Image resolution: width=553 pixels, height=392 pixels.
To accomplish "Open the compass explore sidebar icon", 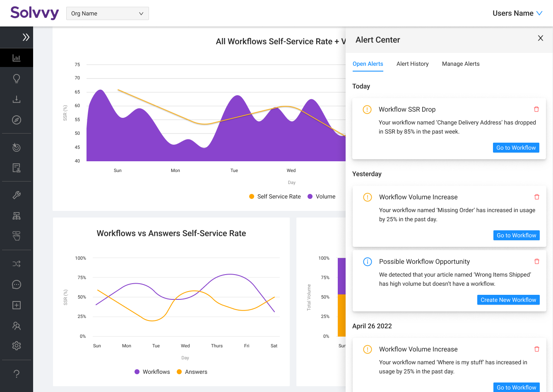I will [x=17, y=120].
